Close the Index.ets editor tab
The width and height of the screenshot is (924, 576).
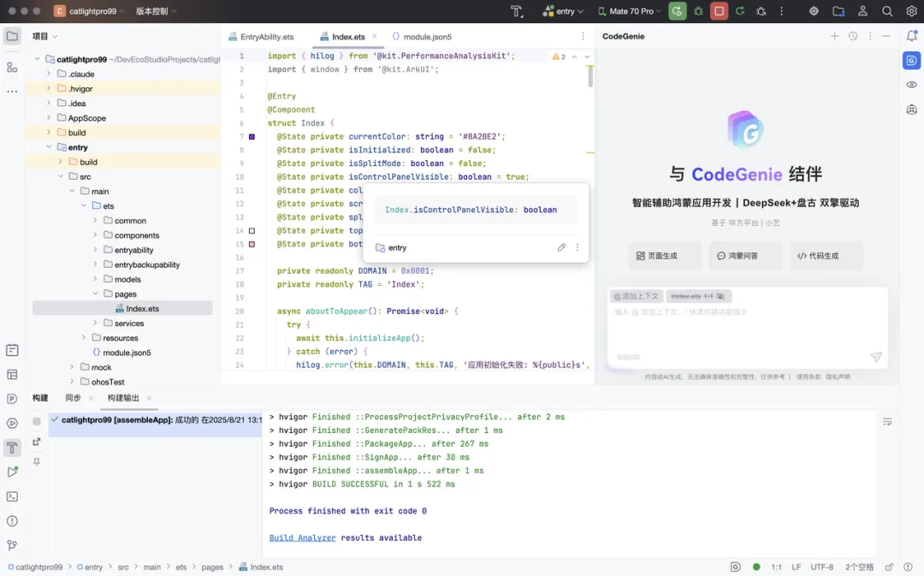(374, 36)
